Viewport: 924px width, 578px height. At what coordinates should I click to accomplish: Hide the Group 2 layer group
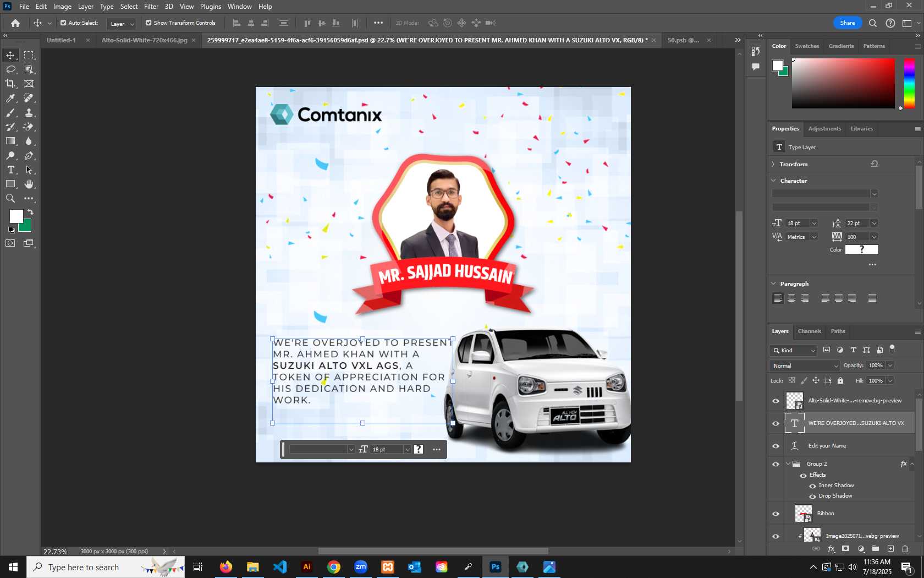tap(776, 464)
